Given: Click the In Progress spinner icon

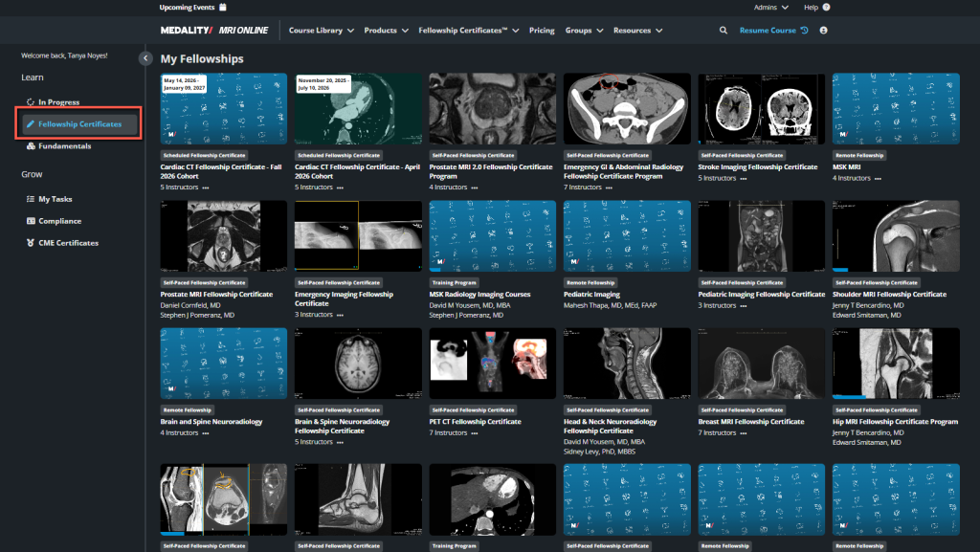Looking at the screenshot, I should click(x=30, y=101).
